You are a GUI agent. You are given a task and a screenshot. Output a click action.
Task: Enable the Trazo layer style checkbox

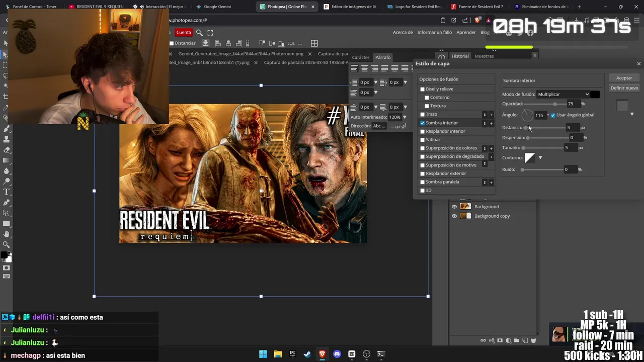(x=423, y=114)
